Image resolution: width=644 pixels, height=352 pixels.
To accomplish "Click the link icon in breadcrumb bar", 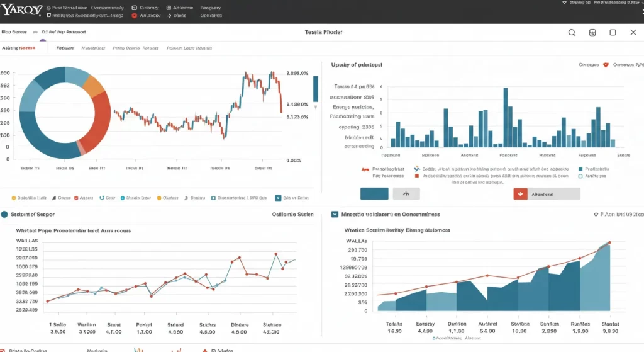I will [35, 32].
